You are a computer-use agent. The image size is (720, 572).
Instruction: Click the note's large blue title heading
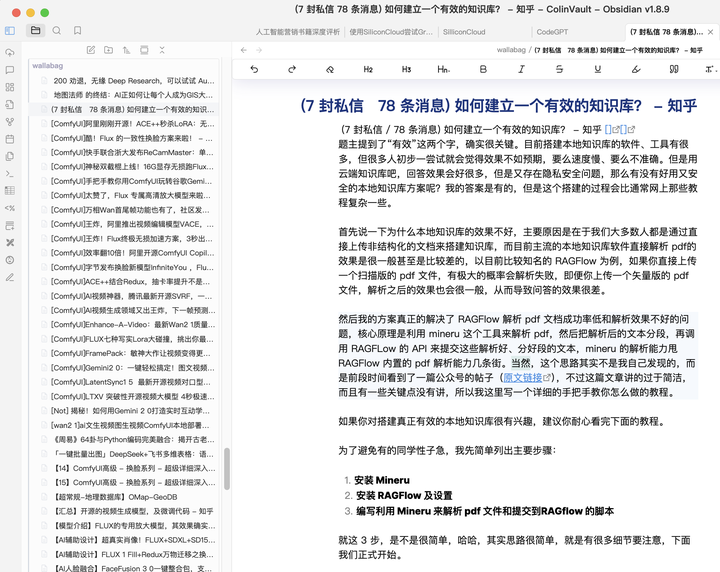pyautogui.click(x=498, y=106)
